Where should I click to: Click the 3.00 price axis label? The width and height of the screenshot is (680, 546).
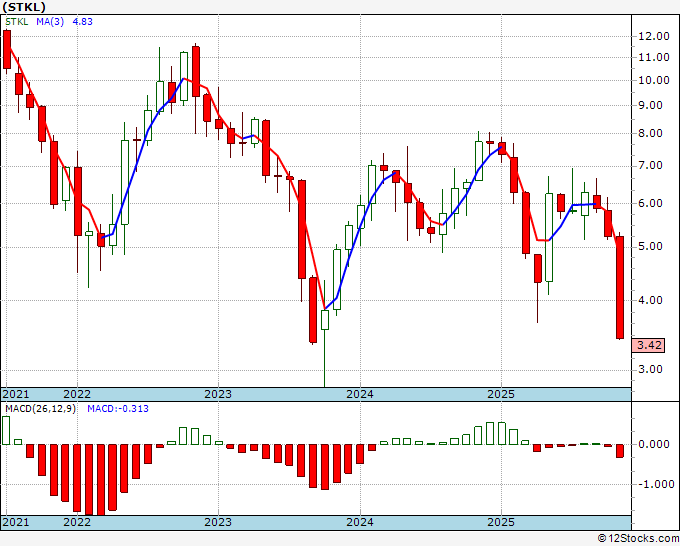pyautogui.click(x=651, y=369)
